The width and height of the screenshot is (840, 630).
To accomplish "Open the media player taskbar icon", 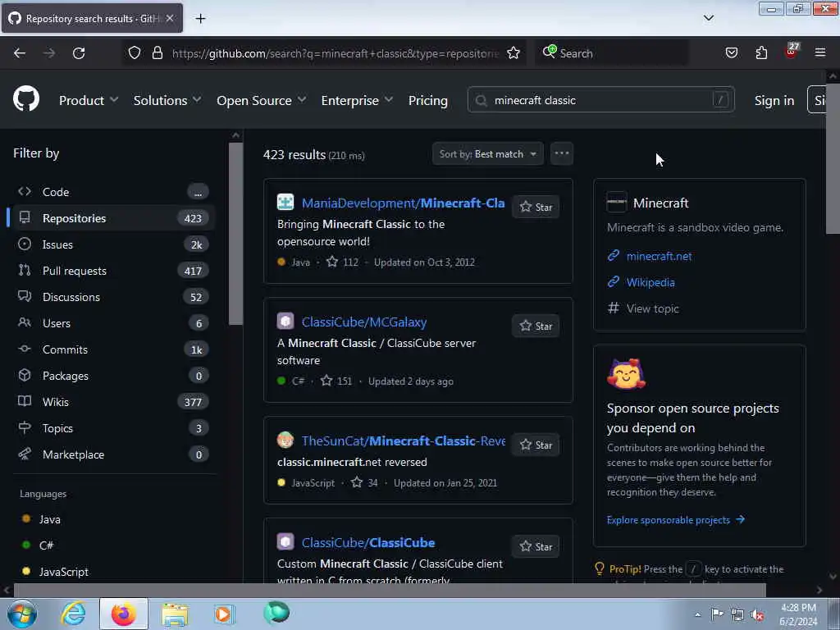I will 224,614.
